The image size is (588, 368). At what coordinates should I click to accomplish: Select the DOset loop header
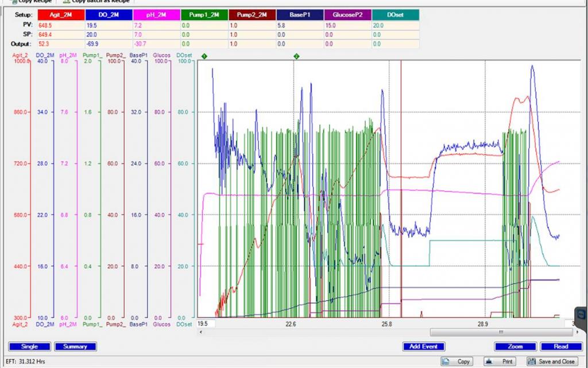pos(396,15)
